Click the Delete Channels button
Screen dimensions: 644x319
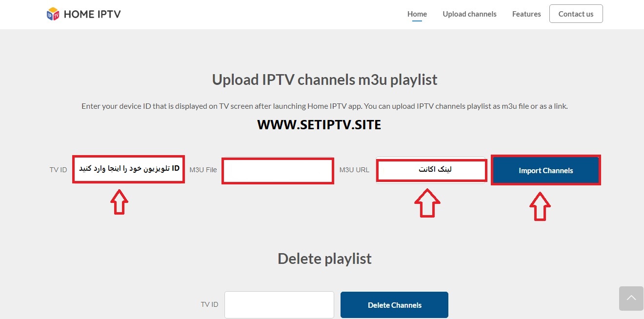coord(394,304)
